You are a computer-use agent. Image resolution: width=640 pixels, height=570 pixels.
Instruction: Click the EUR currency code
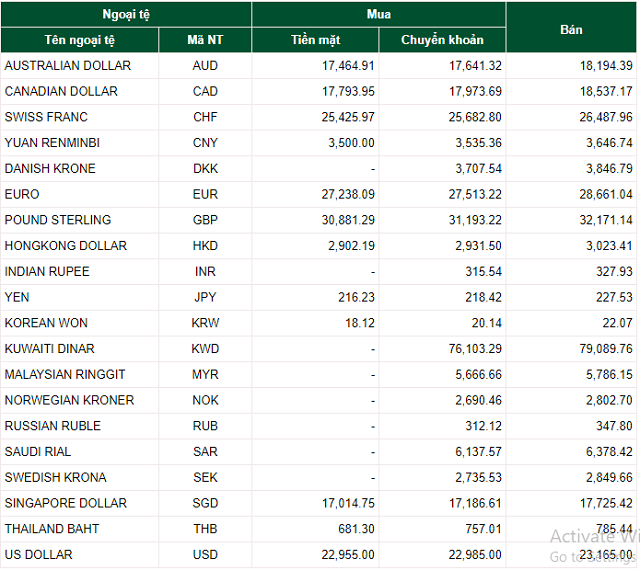coord(205,194)
